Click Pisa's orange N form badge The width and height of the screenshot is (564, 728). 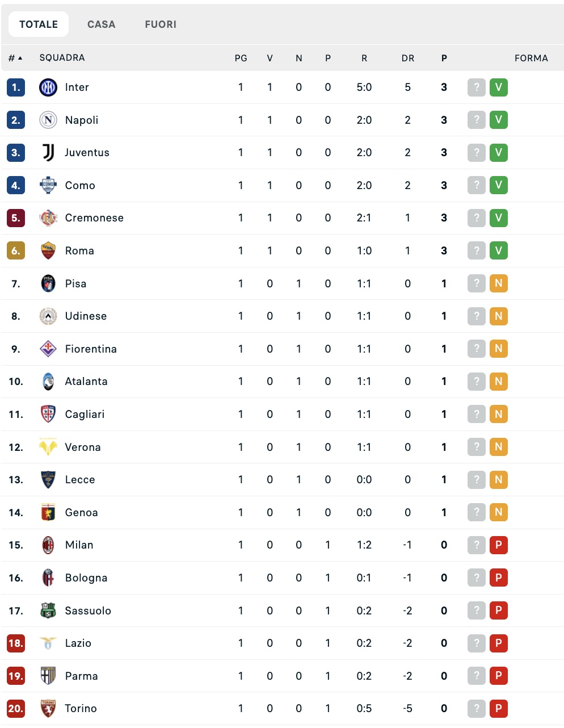pyautogui.click(x=498, y=283)
